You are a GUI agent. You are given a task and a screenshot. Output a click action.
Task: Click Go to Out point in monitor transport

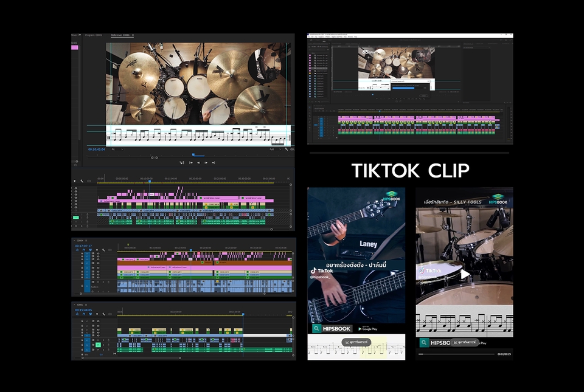click(x=214, y=162)
